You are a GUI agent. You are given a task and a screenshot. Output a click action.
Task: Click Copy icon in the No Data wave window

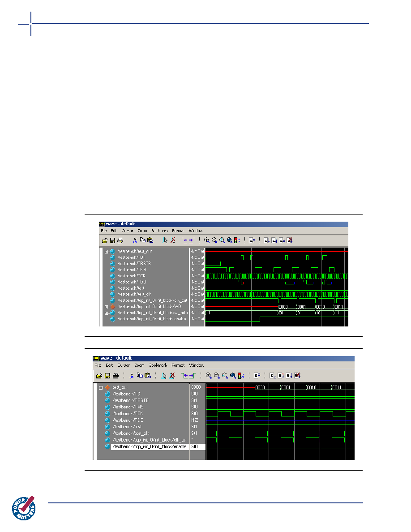143,240
